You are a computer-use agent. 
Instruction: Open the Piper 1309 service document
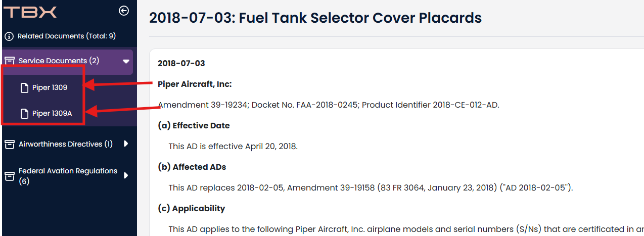50,87
